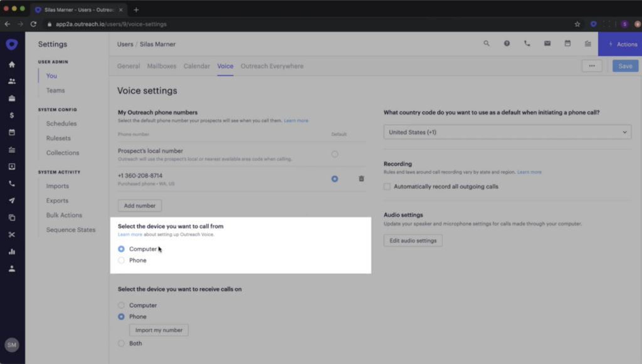Open the Opportunities dollar icon in sidebar
Image resolution: width=642 pixels, height=364 pixels.
click(x=12, y=115)
